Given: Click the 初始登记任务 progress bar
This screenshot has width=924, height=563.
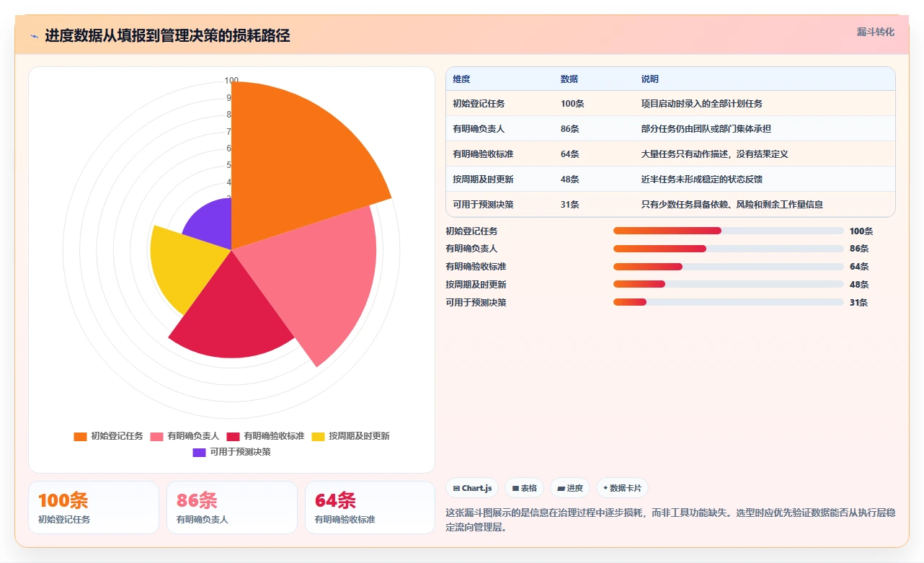Looking at the screenshot, I should coord(728,231).
